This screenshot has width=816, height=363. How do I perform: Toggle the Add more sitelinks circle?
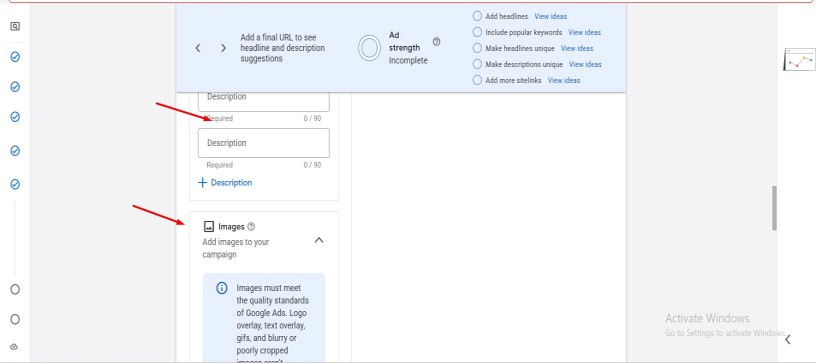[x=477, y=81]
